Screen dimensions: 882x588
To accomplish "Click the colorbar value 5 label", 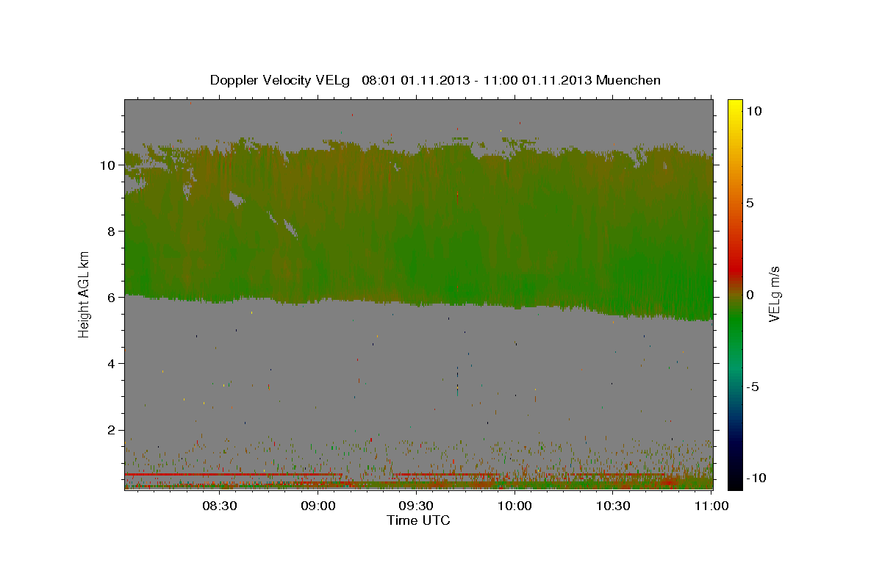I will (750, 203).
